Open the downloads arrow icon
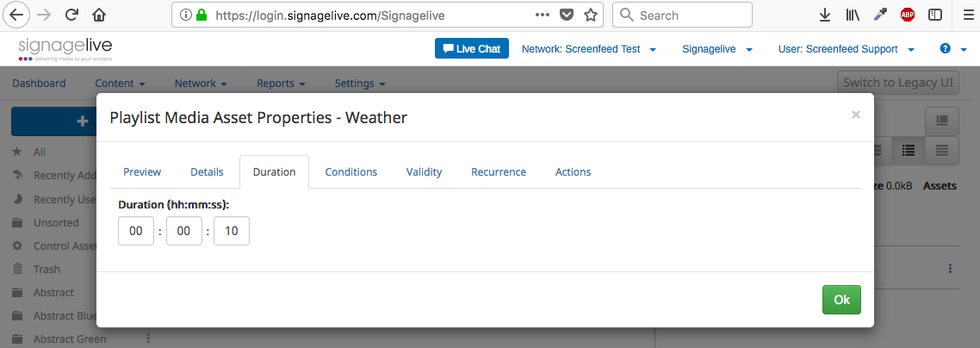This screenshot has width=980, height=348. click(x=824, y=15)
